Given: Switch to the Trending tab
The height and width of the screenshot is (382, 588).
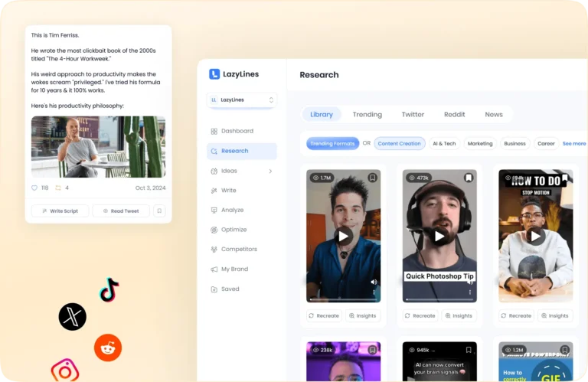Looking at the screenshot, I should pyautogui.click(x=367, y=115).
